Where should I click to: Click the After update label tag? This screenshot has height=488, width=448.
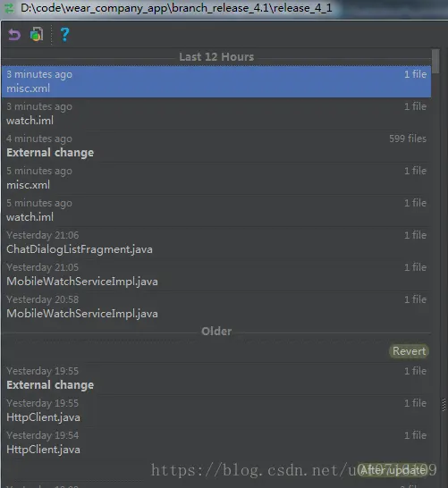(393, 470)
